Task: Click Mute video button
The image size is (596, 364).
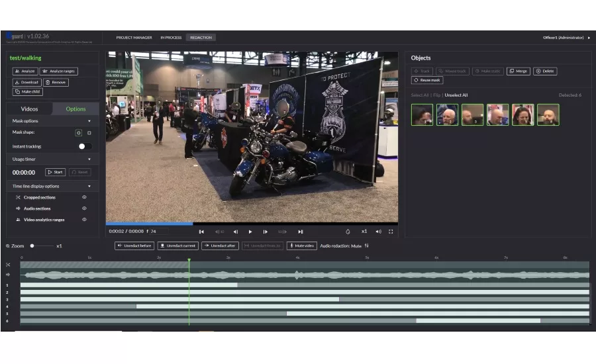Action: [x=302, y=246]
